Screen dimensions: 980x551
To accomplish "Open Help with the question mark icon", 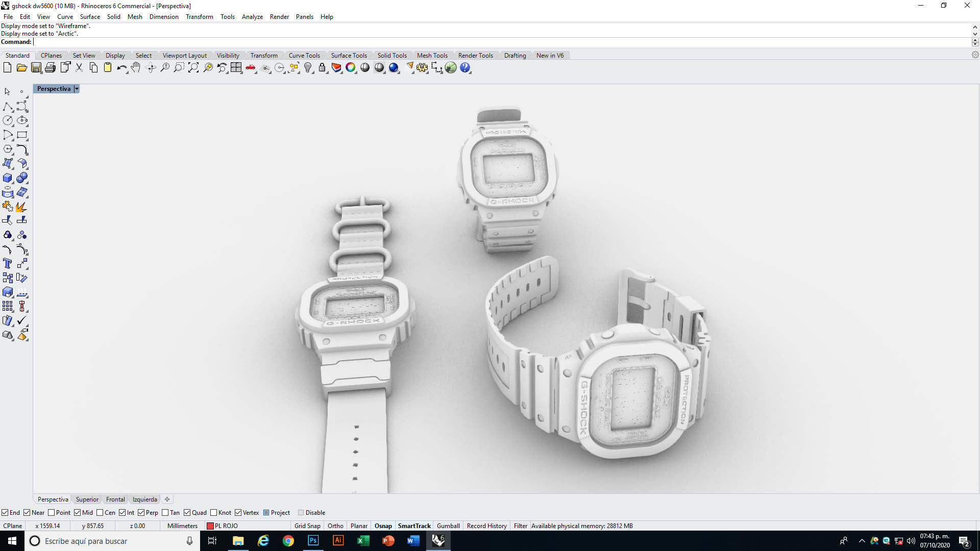I will (465, 68).
